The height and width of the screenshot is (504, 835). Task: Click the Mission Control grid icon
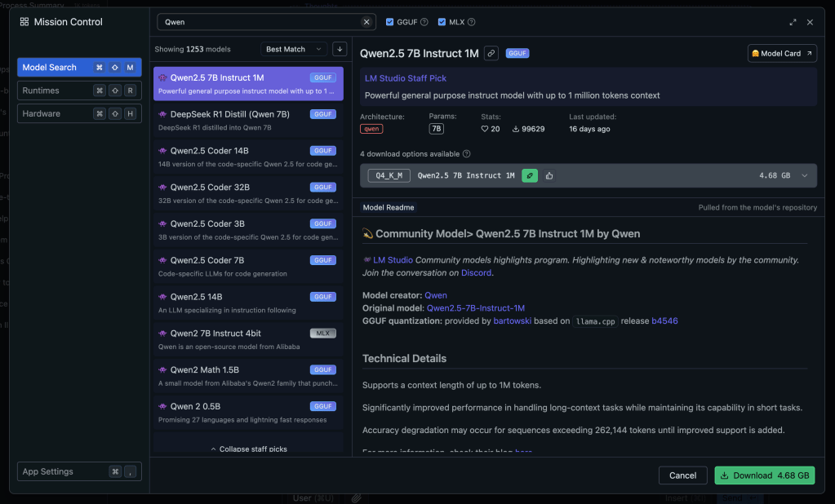coord(24,22)
